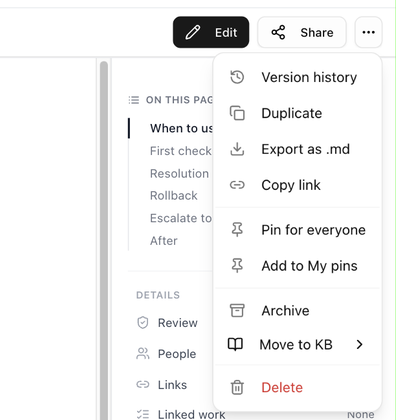Click the Add to My pins pushpin icon
The width and height of the screenshot is (400, 420).
click(237, 266)
